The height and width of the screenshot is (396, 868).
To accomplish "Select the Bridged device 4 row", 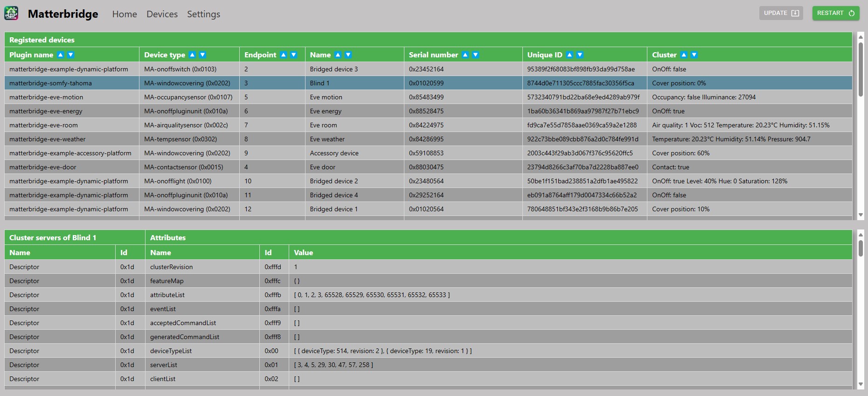I will click(x=428, y=195).
